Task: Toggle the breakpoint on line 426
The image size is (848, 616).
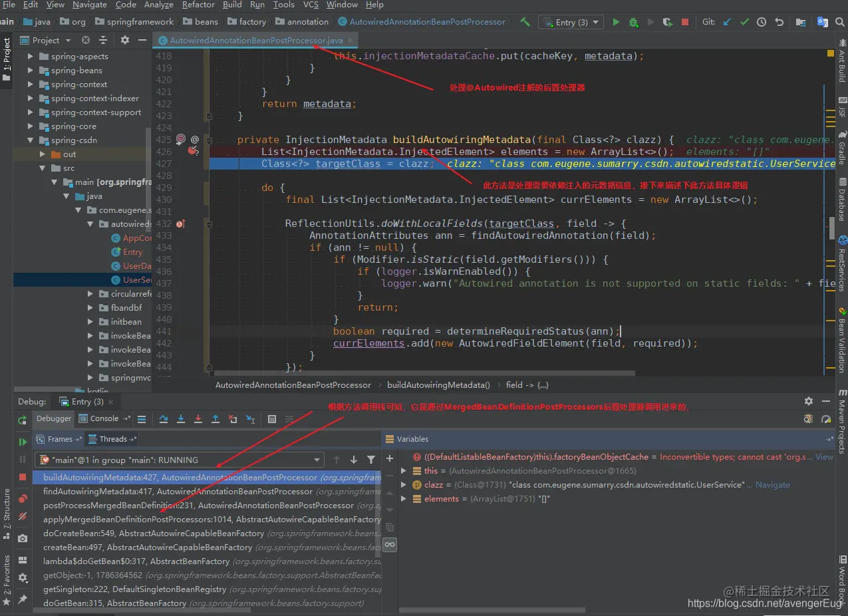Action: (193, 151)
